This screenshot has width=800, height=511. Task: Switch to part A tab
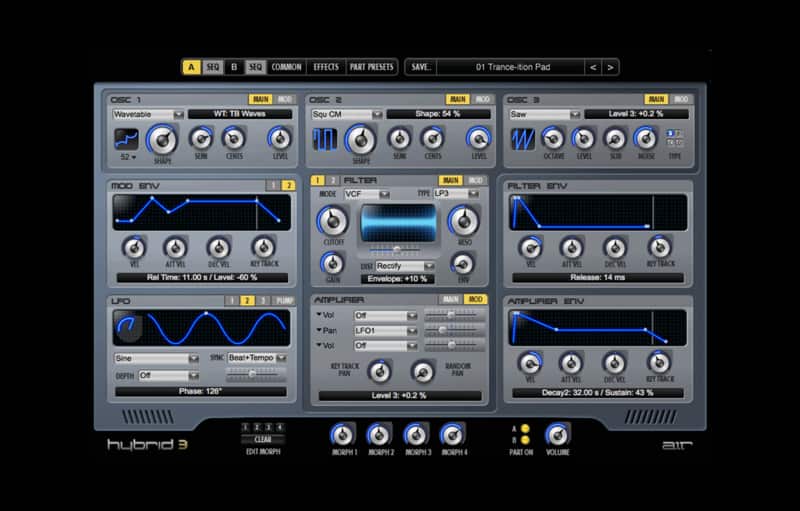tap(191, 67)
